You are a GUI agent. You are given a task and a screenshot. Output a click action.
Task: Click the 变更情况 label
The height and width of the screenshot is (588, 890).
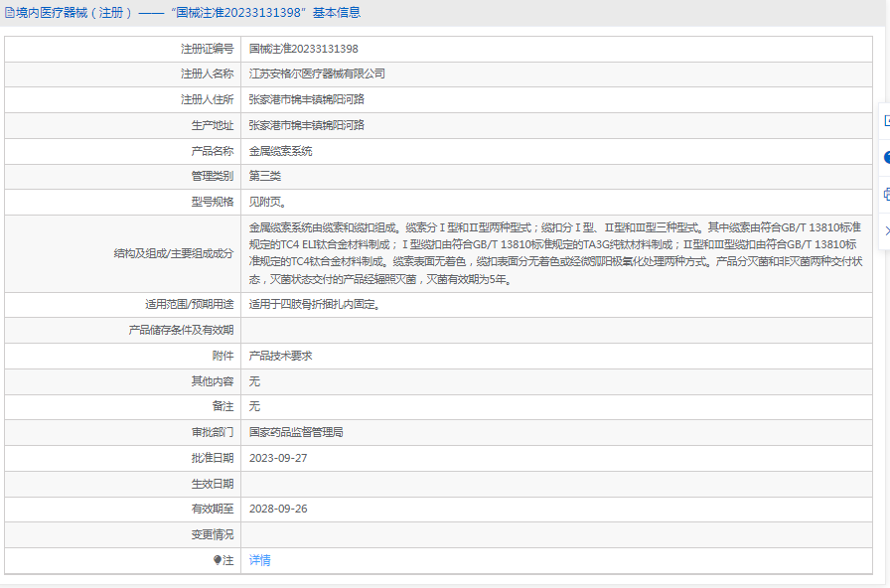coord(213,534)
